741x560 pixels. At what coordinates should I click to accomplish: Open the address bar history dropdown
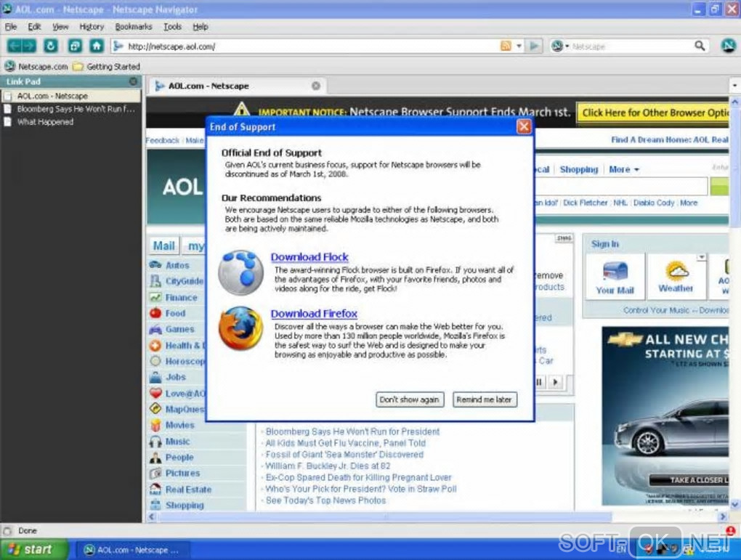[519, 46]
